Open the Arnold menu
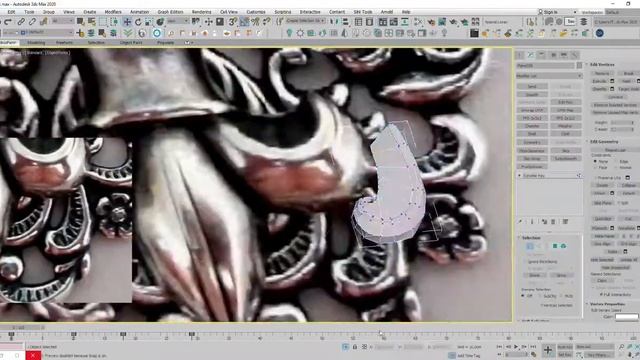Viewport: 640px width, 360px height. point(387,12)
